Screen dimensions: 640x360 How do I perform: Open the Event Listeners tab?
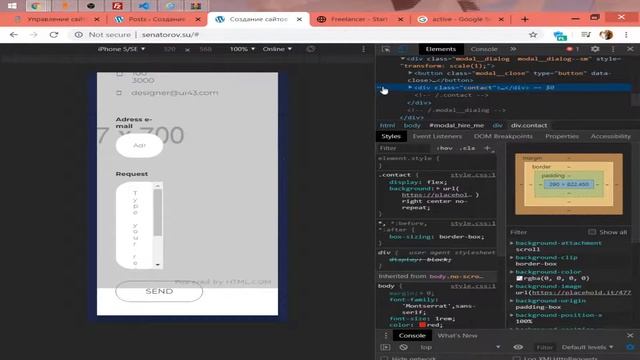tap(437, 136)
